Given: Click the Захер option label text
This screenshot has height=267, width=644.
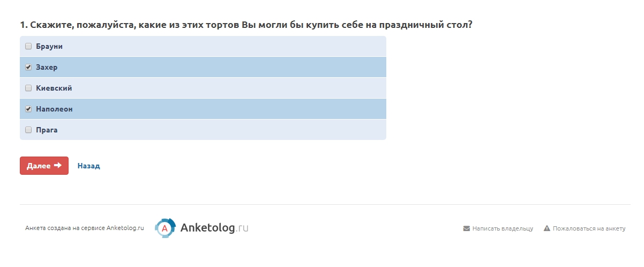Looking at the screenshot, I should (47, 68).
